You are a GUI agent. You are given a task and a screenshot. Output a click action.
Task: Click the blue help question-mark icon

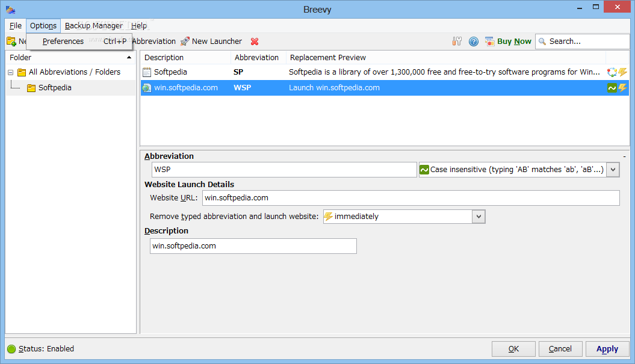tap(474, 42)
